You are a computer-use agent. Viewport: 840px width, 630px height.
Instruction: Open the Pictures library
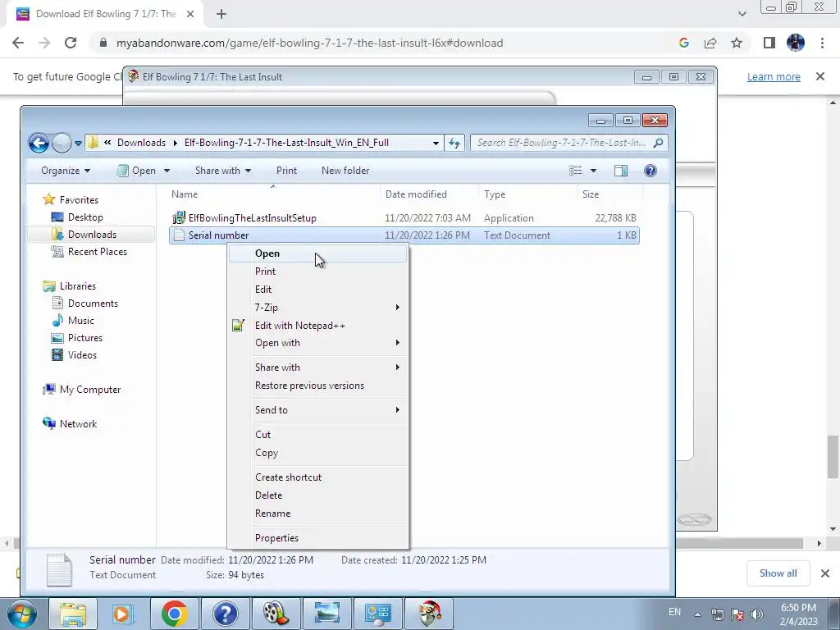(x=84, y=338)
